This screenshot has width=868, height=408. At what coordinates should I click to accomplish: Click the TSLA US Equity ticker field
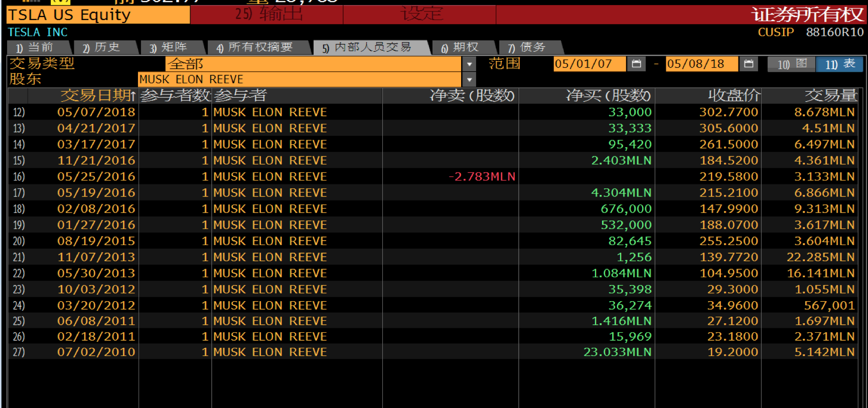click(98, 15)
